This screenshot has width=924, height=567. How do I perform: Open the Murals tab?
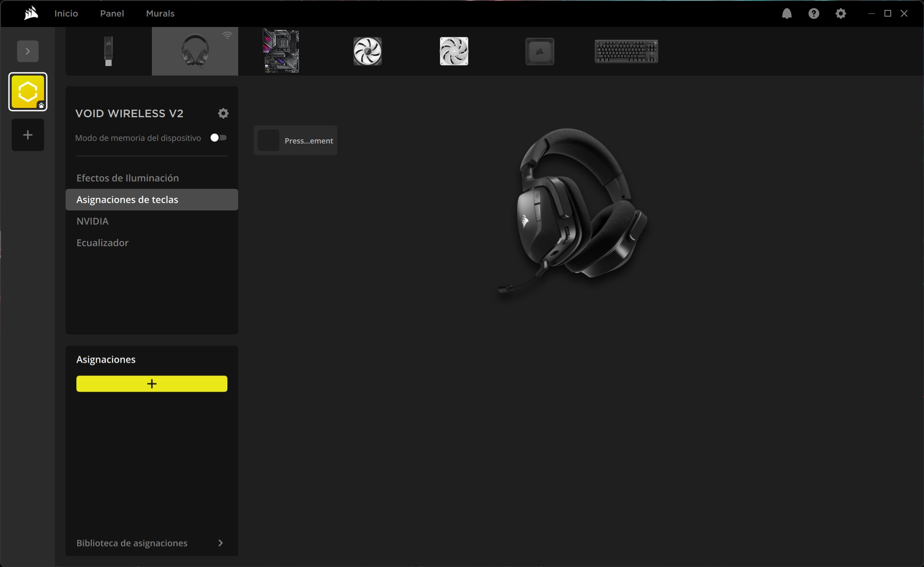(160, 13)
